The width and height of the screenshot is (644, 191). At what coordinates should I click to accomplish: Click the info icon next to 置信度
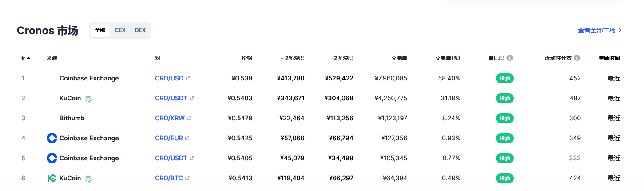(x=510, y=58)
